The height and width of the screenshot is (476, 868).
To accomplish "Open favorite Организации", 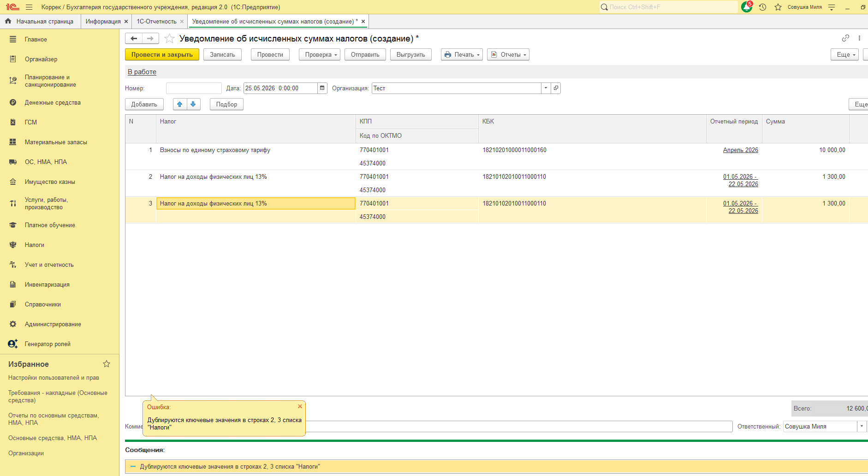I will 26,453.
